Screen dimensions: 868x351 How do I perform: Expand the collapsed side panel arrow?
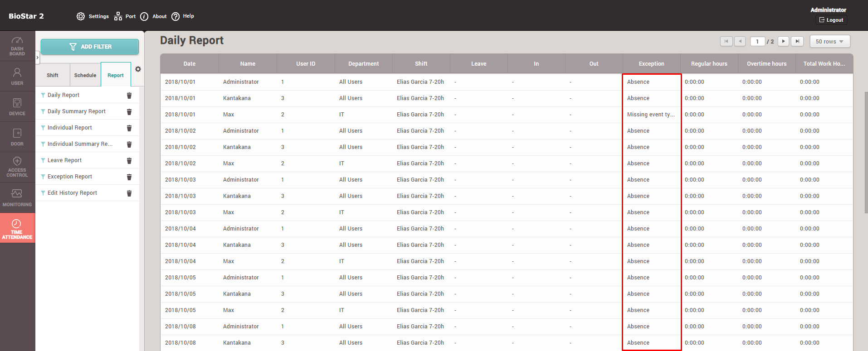[37, 58]
